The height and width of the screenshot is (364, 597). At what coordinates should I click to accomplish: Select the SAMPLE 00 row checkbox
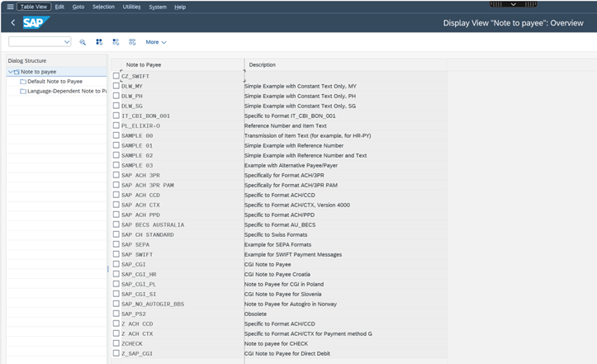pos(116,135)
